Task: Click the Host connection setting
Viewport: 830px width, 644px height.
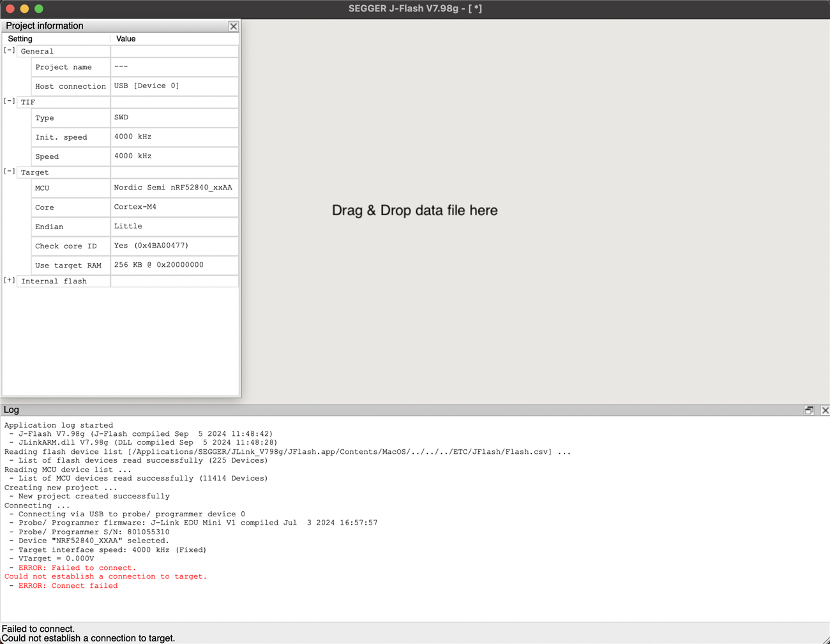Action: coord(71,86)
